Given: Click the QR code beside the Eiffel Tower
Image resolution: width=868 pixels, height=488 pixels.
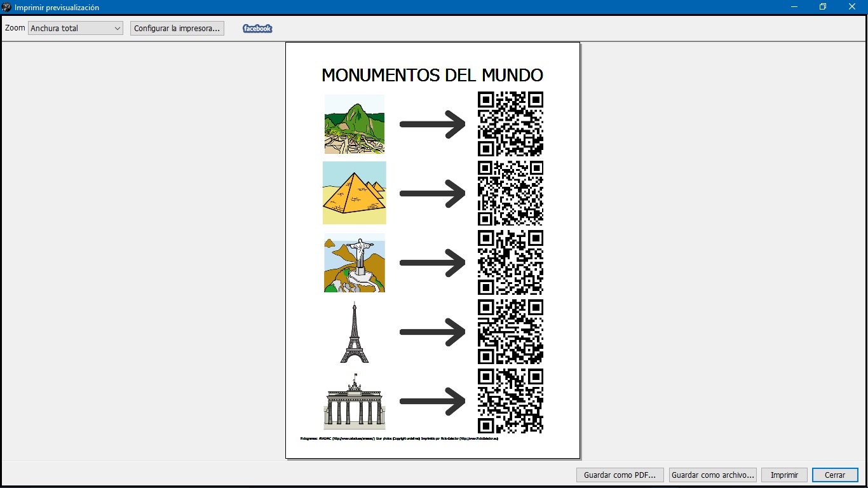Looking at the screenshot, I should click(510, 332).
